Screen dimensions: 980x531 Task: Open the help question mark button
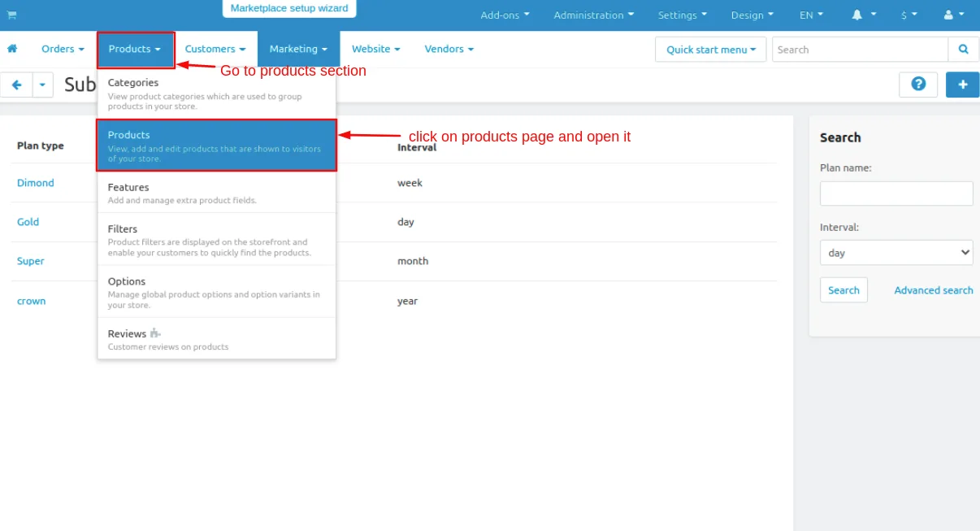918,85
